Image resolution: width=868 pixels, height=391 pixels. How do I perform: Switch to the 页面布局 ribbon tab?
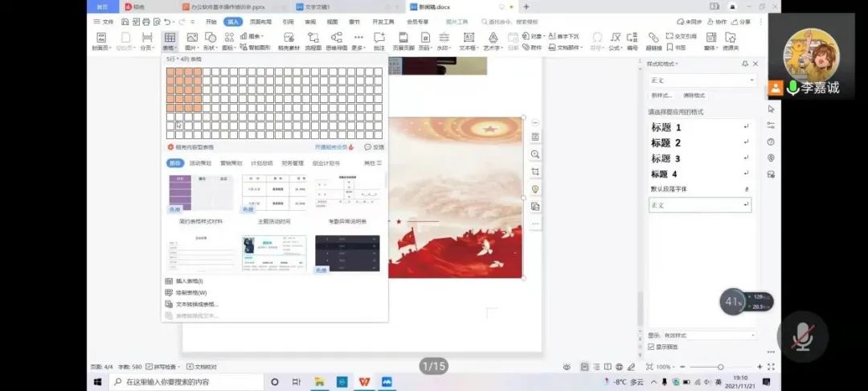(260, 22)
